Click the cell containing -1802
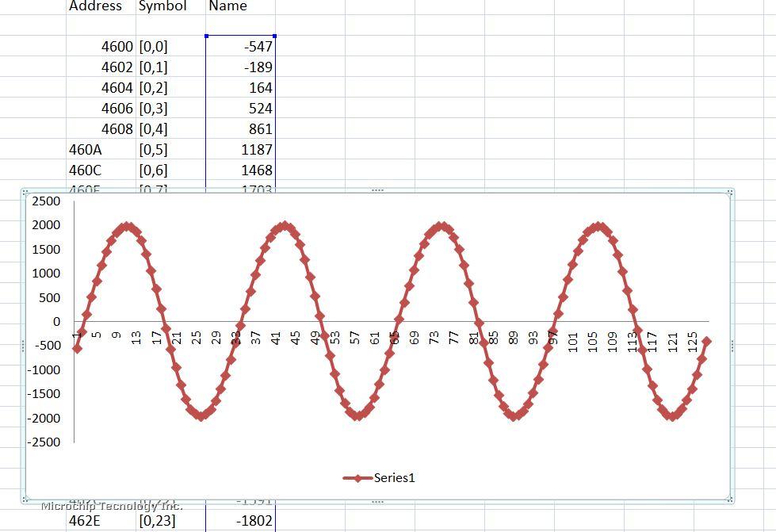This screenshot has height=532, width=776. pyautogui.click(x=241, y=521)
